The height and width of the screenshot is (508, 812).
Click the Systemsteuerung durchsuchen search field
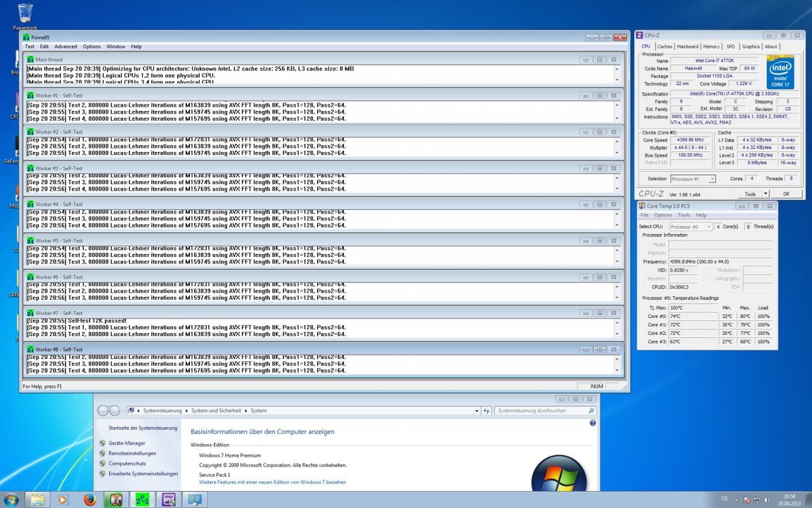click(541, 411)
